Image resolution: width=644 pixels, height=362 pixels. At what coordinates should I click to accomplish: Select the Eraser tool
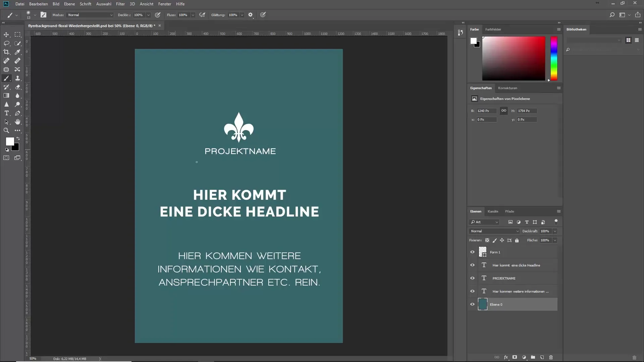(x=17, y=87)
